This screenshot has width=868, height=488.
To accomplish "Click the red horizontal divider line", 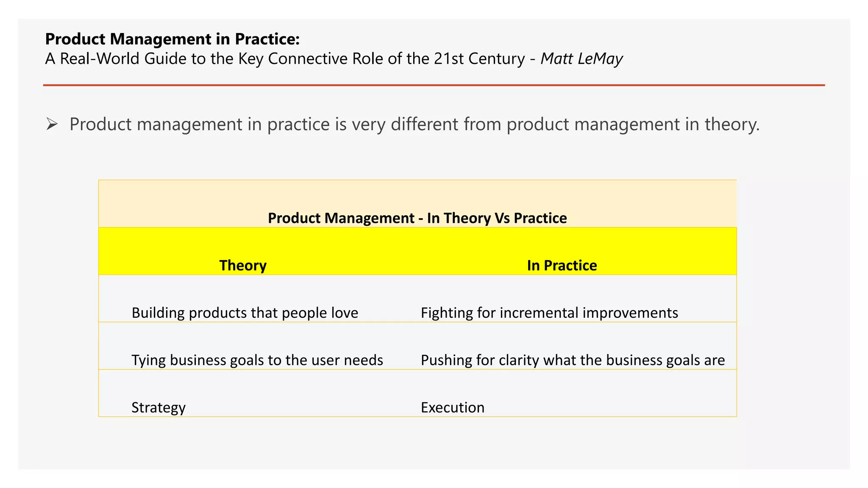I will point(434,85).
